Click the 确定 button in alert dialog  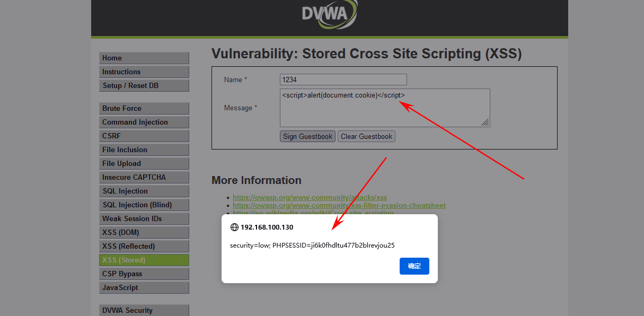tap(414, 266)
